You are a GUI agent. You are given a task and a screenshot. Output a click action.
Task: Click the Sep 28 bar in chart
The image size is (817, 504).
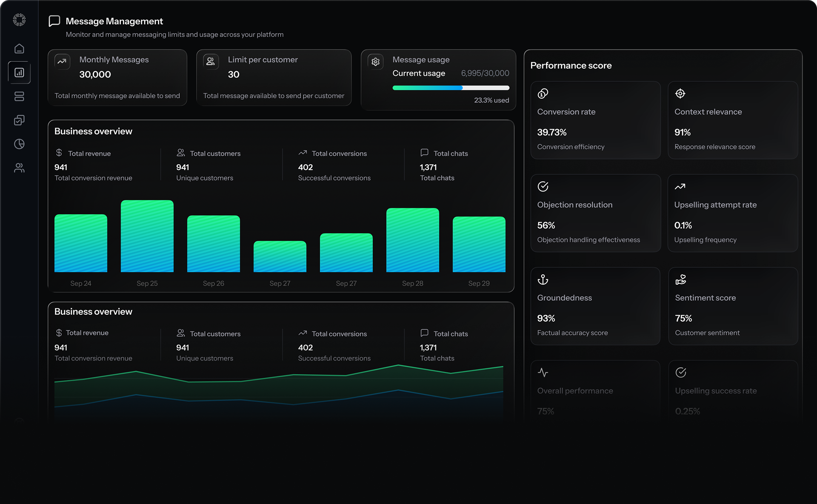pos(412,240)
